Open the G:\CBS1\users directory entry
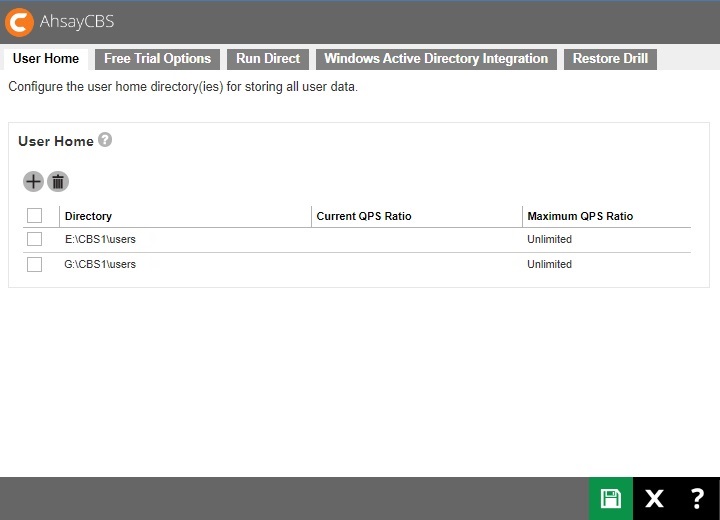The height and width of the screenshot is (520, 720). 100,265
